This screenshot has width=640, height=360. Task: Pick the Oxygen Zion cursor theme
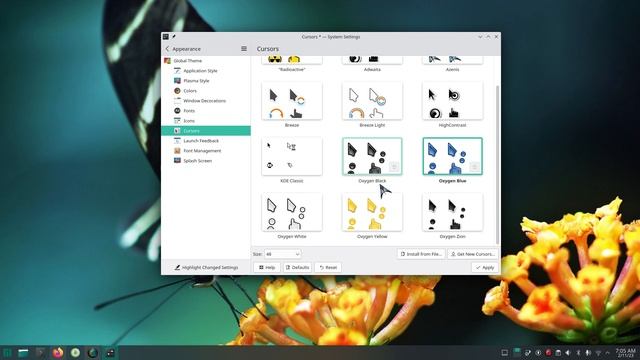pos(452,212)
